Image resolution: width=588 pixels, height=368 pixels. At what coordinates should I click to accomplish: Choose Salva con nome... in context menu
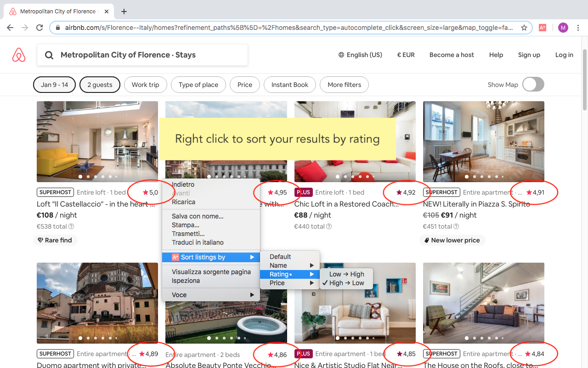pyautogui.click(x=211, y=216)
